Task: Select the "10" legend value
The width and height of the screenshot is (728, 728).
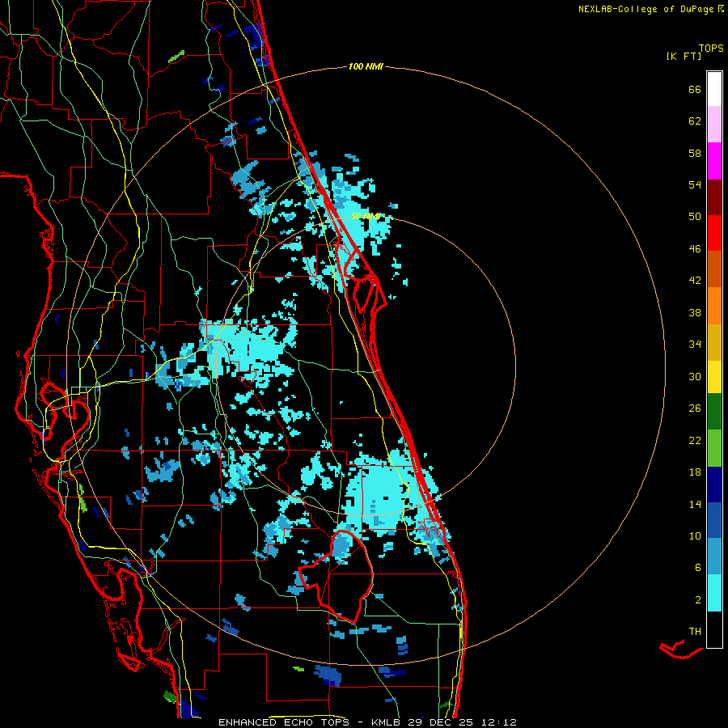Action: [695, 535]
